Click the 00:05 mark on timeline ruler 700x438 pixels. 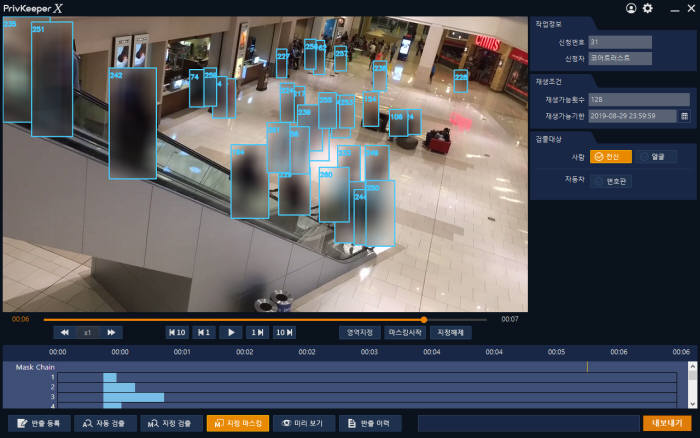[x=556, y=352]
